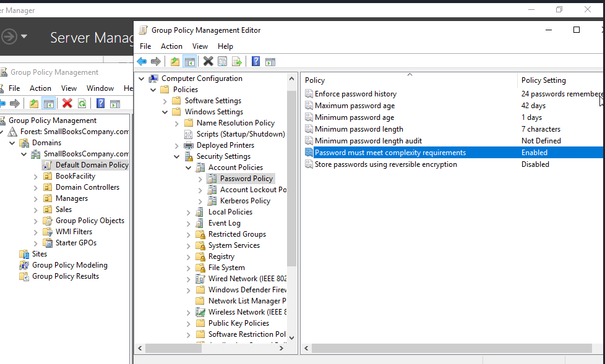The height and width of the screenshot is (364, 605).
Task: Open Help icon in Group Policy Management toolbar
Action: (x=100, y=103)
